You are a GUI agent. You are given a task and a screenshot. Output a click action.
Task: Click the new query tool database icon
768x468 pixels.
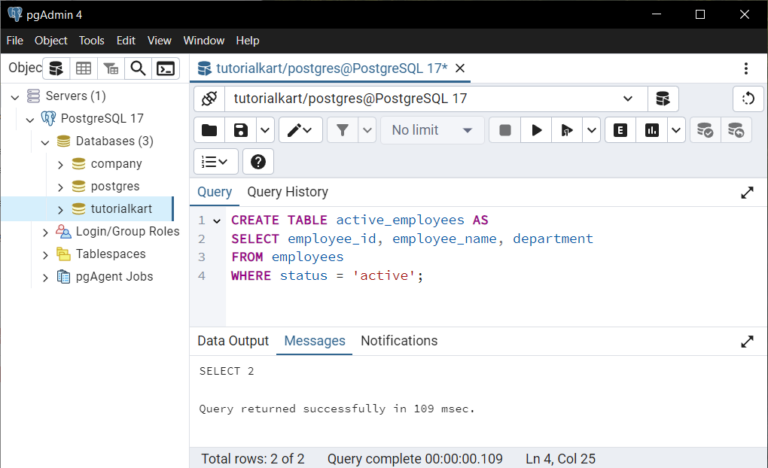(x=663, y=99)
